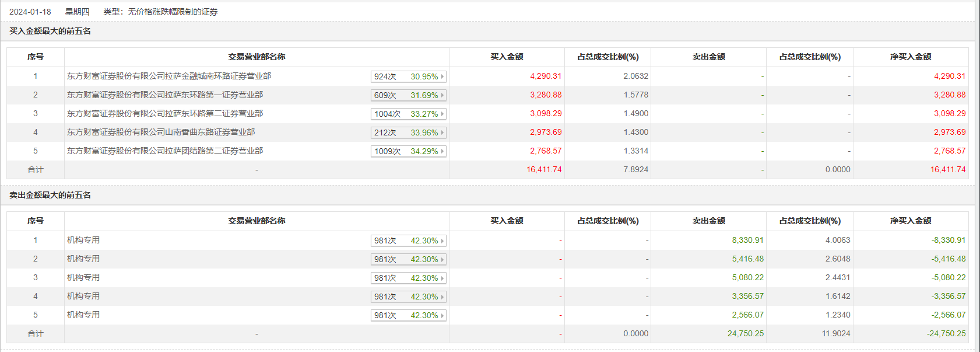Select buy amount 2,973.69 in row 4
Viewport: 980px width, 352px height.
click(546, 132)
